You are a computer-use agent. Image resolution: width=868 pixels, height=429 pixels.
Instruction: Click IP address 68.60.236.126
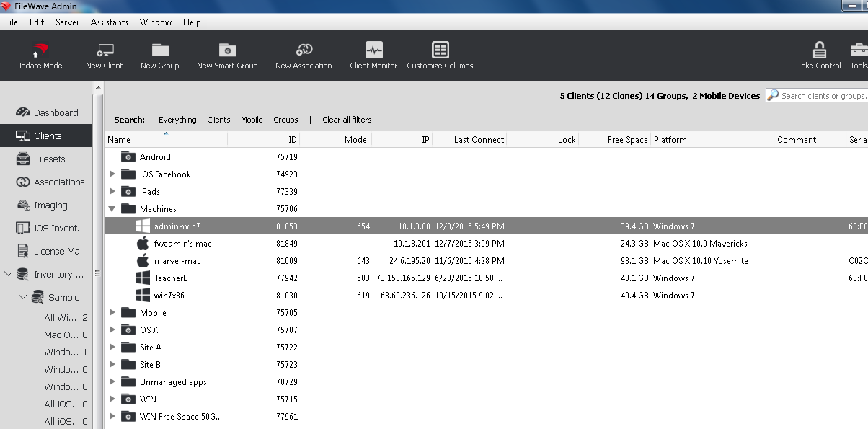[x=404, y=296]
